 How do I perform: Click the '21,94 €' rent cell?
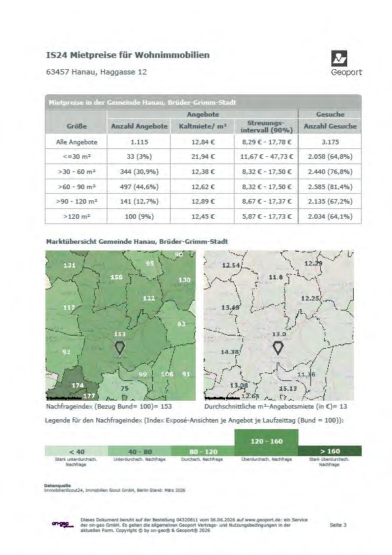[x=203, y=156]
